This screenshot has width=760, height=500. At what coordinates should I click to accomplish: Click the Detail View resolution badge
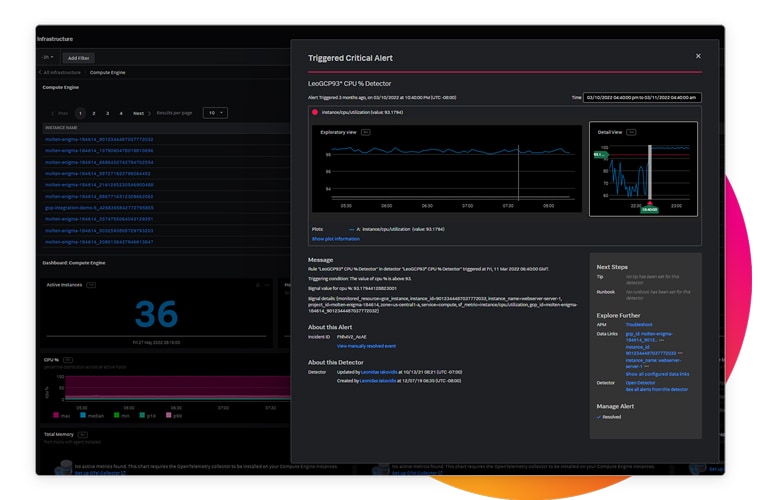pos(631,132)
